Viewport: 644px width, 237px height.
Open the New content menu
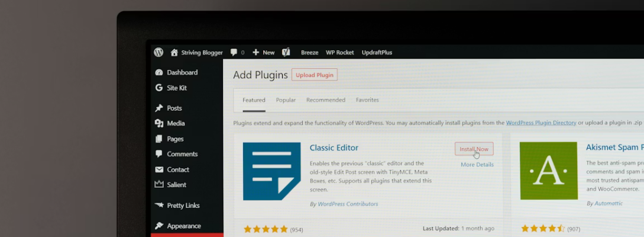[268, 53]
